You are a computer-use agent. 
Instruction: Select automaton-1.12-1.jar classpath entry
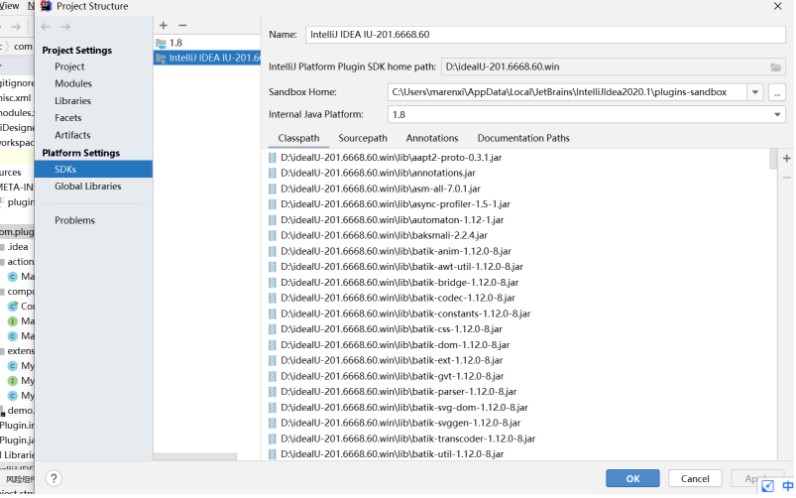392,220
